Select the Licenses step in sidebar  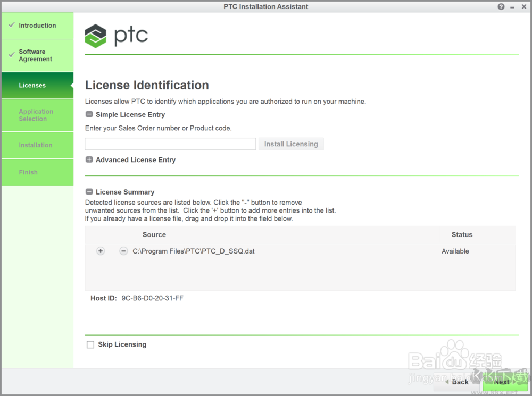[38, 85]
